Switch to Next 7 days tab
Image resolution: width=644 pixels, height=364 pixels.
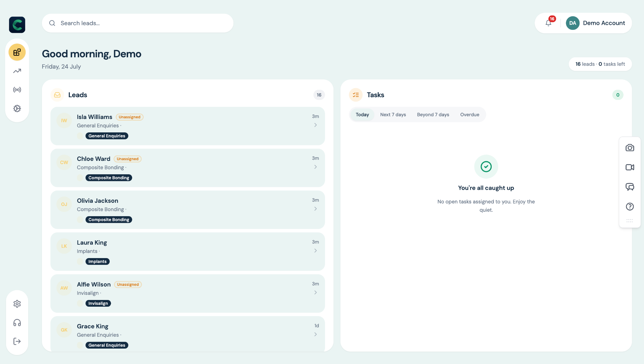coord(393,115)
